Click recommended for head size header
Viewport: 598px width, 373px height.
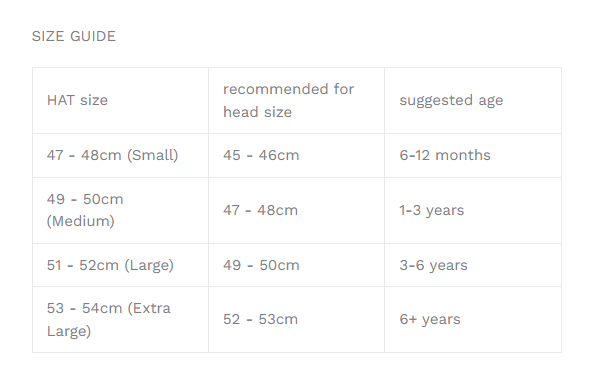pos(297,101)
